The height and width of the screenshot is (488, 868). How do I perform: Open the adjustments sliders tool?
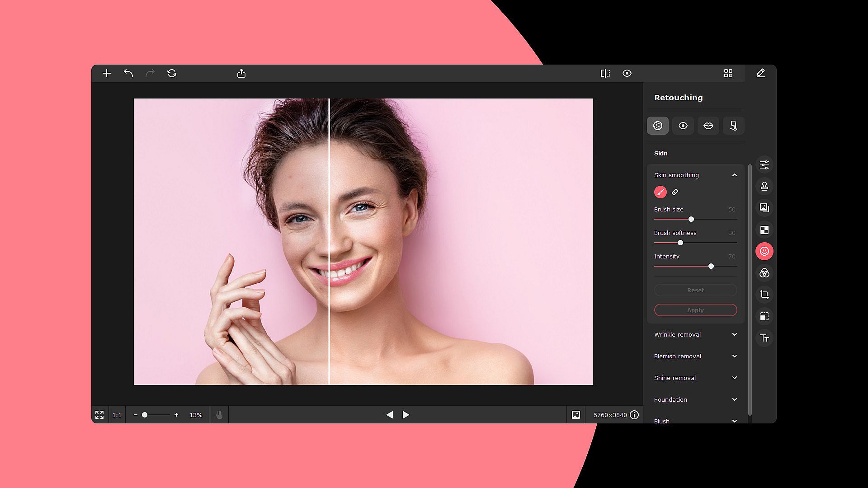[x=764, y=164]
